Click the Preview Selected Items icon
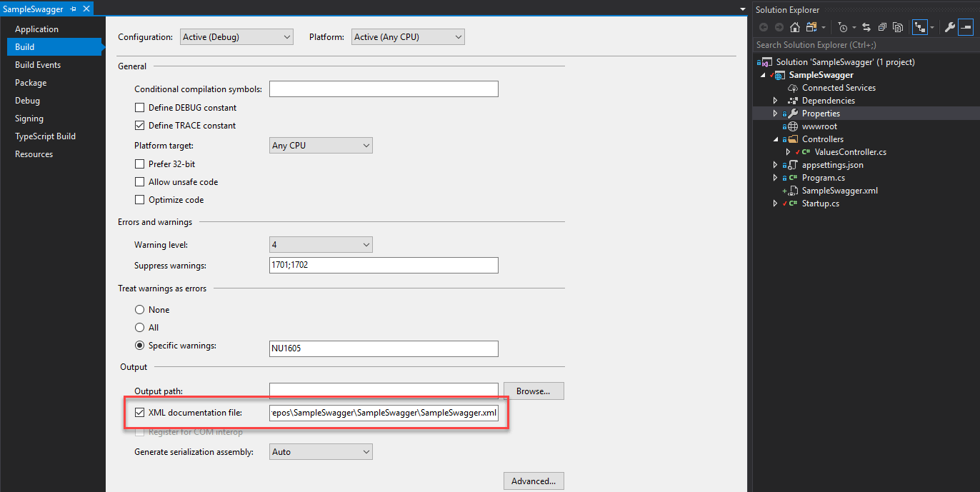The width and height of the screenshot is (980, 492). pos(965,27)
